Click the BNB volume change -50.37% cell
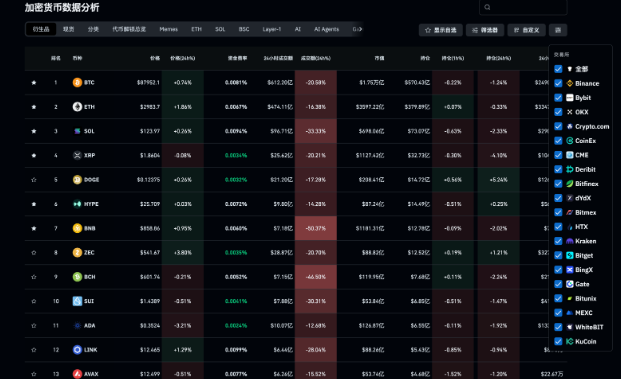Screen dimensions: 621x379 click(316, 228)
